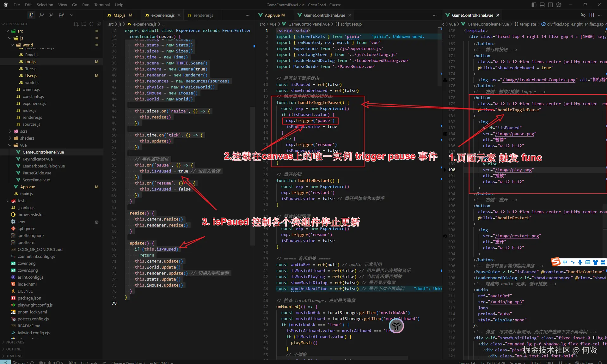
Task: Toggle the crossed-eye visibility icon in editor toolbar
Action: click(583, 15)
